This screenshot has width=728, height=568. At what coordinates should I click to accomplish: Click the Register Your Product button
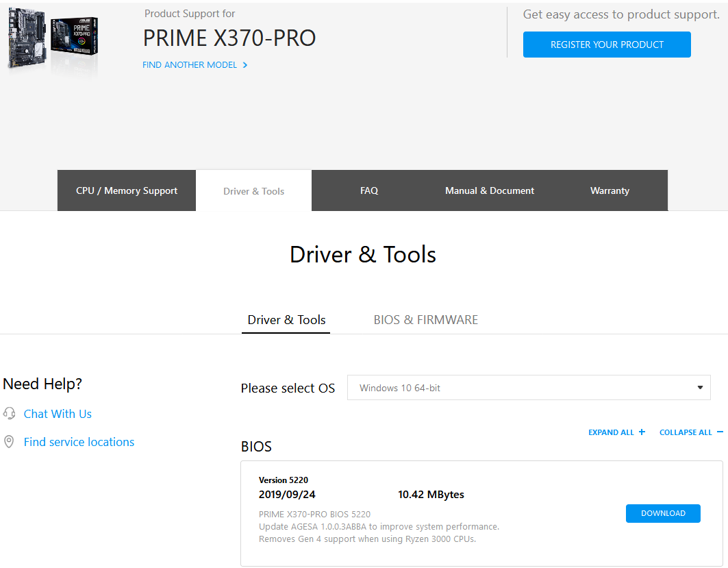[607, 45]
